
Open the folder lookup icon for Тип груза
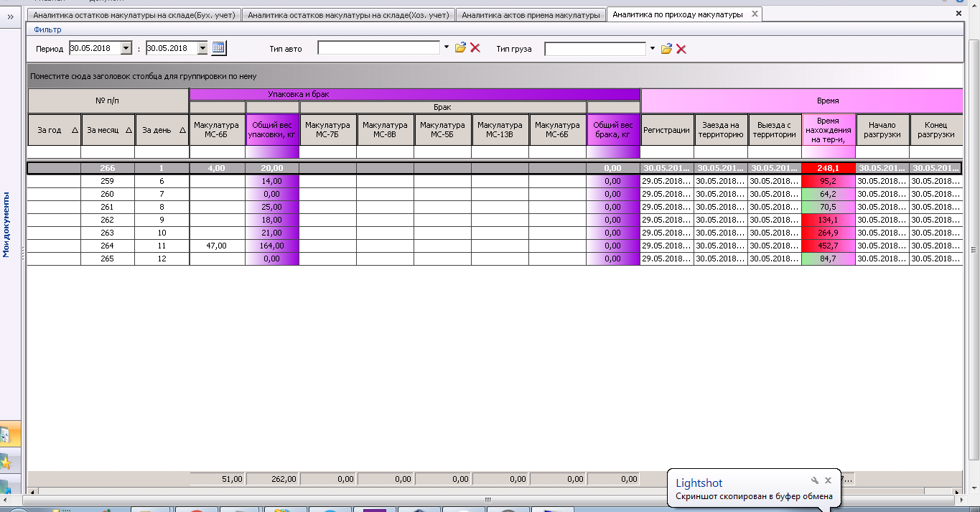[666, 49]
